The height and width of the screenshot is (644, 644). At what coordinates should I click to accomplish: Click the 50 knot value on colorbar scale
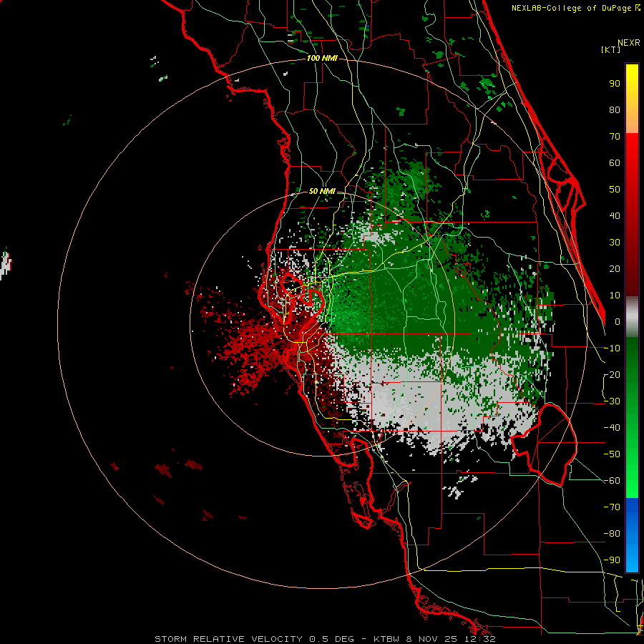(x=615, y=190)
